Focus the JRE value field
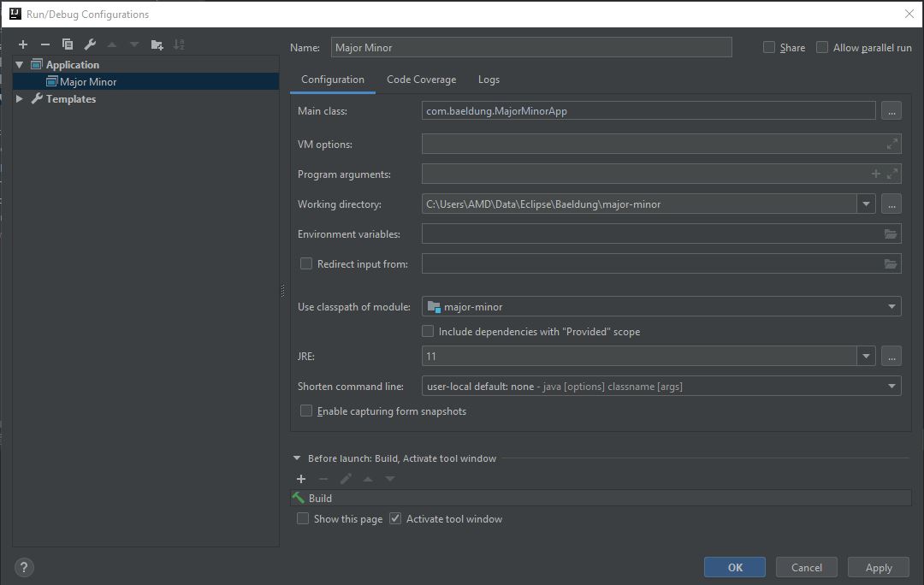This screenshot has width=924, height=585. [x=639, y=357]
